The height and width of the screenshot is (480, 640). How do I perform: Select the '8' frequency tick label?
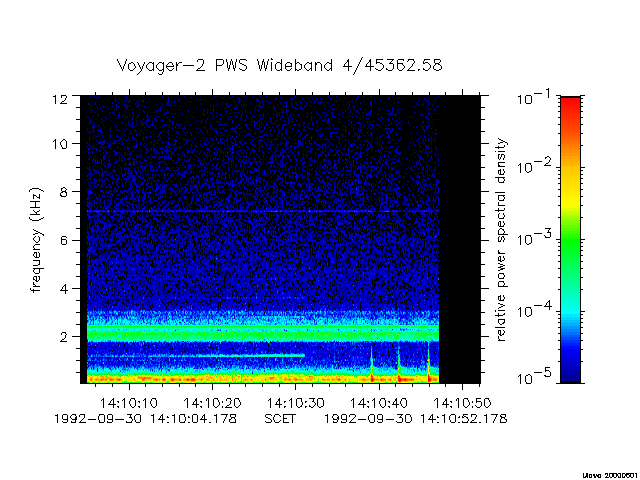(64, 192)
